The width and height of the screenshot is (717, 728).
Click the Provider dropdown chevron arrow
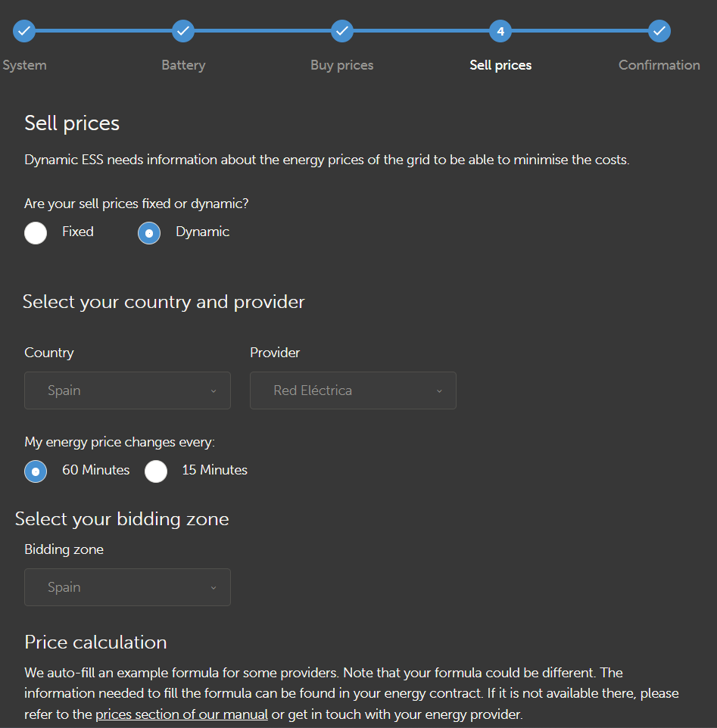(439, 391)
